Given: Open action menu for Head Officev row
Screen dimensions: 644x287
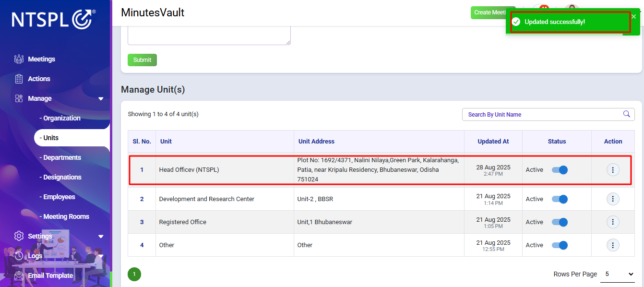Looking at the screenshot, I should [x=613, y=169].
